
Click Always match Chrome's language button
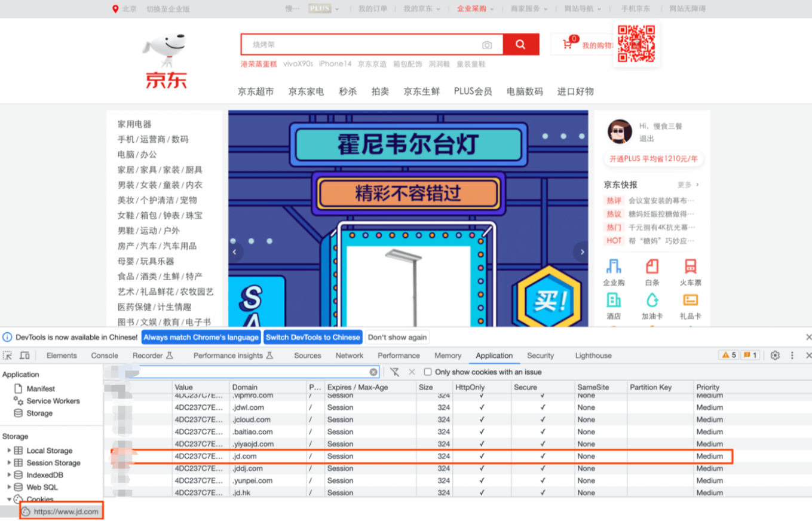201,338
